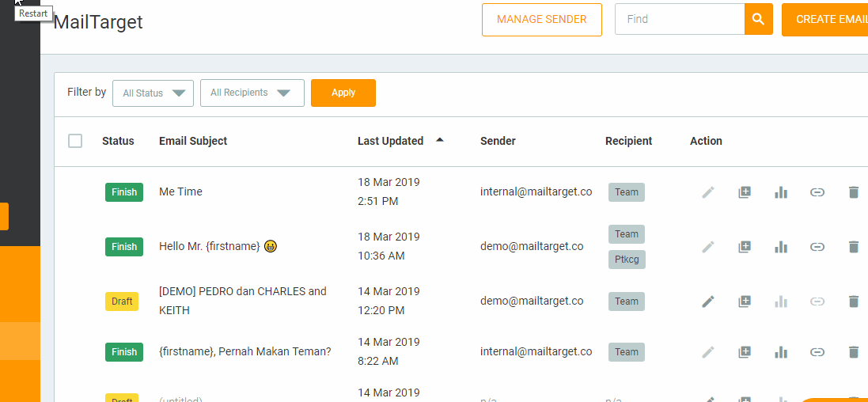
Task: Click stats icon of [DEMO] PEDRO draft
Action: pyautogui.click(x=781, y=301)
